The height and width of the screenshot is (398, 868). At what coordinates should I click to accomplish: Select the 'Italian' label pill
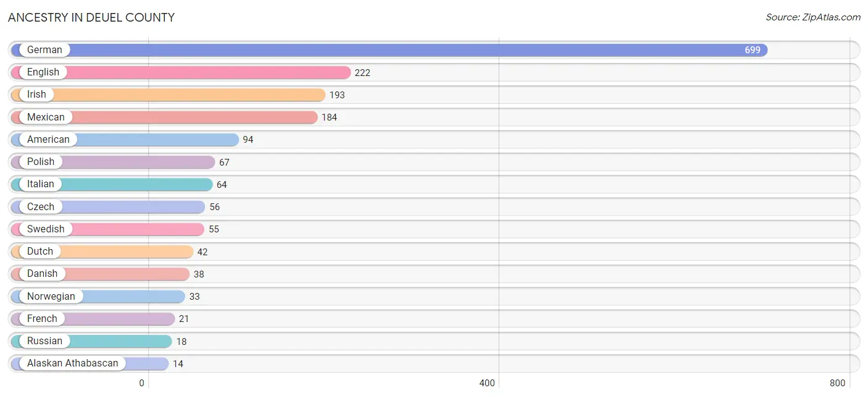pos(41,184)
